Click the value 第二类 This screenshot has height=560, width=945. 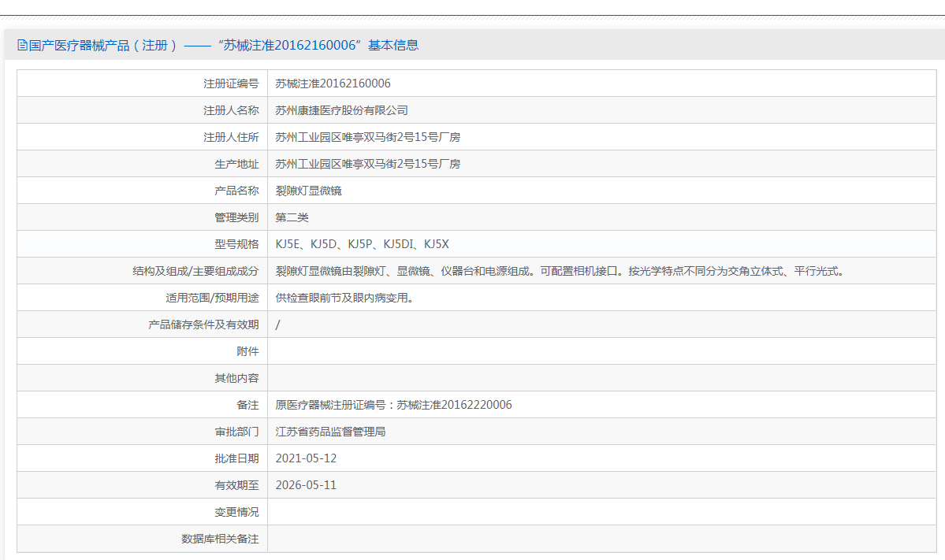pos(292,217)
